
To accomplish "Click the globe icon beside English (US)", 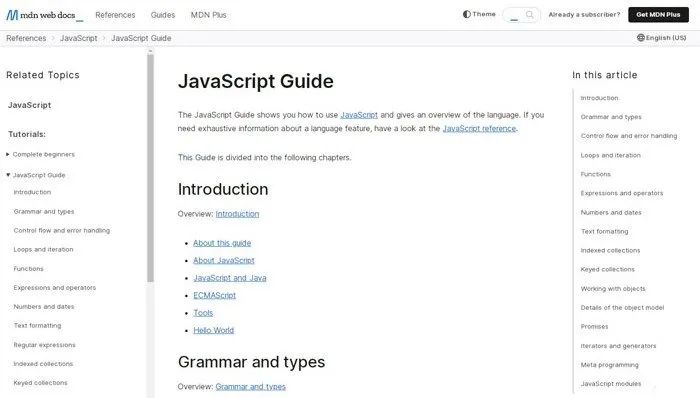I will point(641,38).
